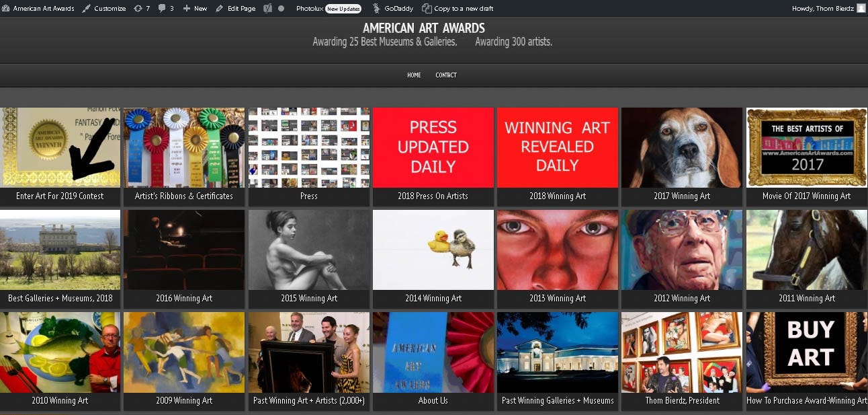Select the 2009 Winning Art caption
This screenshot has width=868, height=415.
[184, 401]
